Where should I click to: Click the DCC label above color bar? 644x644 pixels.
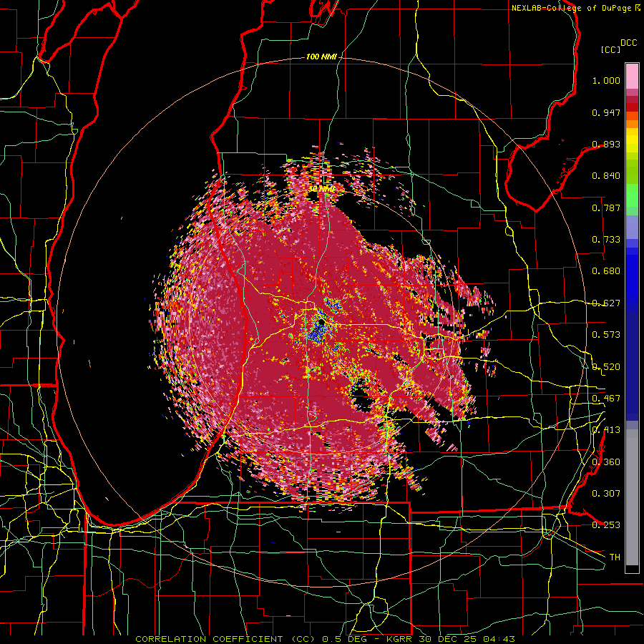629,42
